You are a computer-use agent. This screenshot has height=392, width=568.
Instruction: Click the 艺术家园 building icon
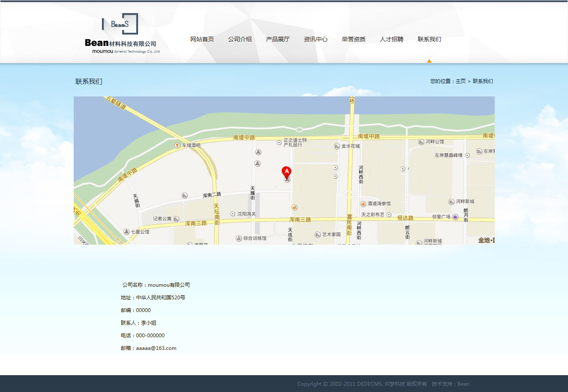[x=317, y=235]
